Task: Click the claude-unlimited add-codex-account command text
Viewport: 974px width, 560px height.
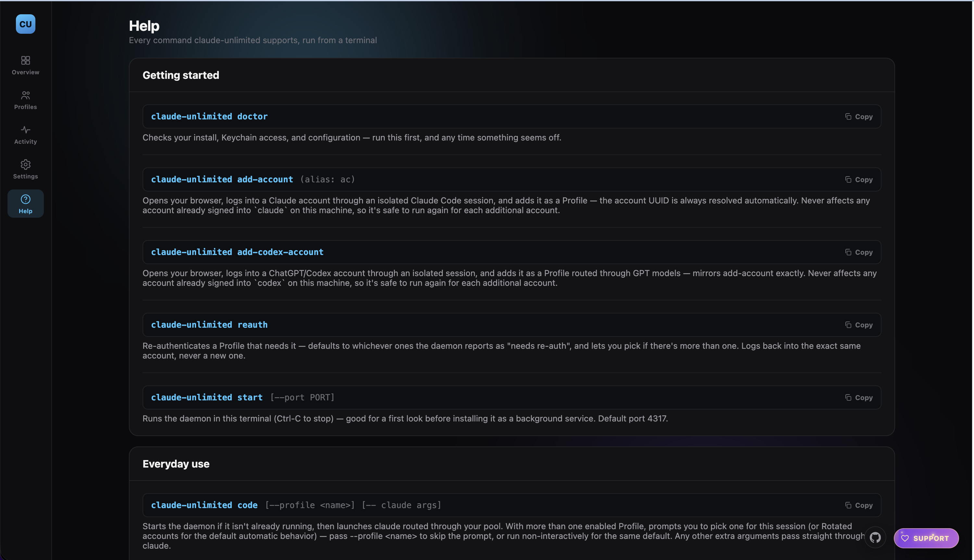Action: (237, 252)
